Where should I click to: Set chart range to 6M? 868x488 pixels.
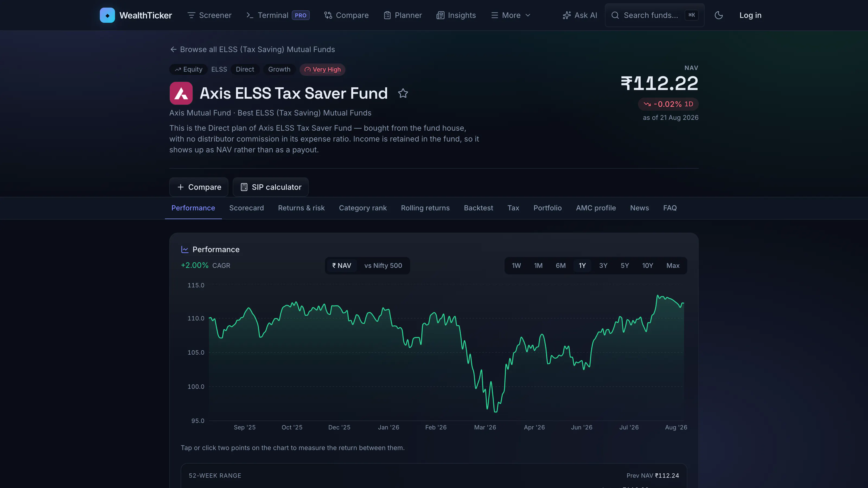(x=561, y=266)
